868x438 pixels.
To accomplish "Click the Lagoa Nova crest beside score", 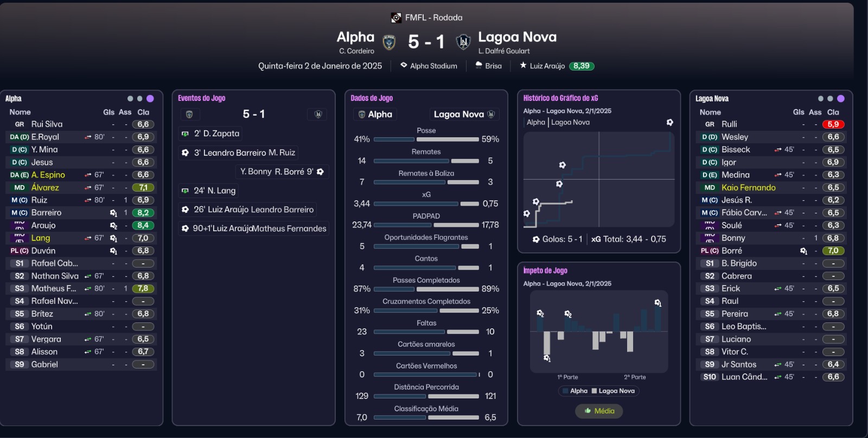I will 463,42.
